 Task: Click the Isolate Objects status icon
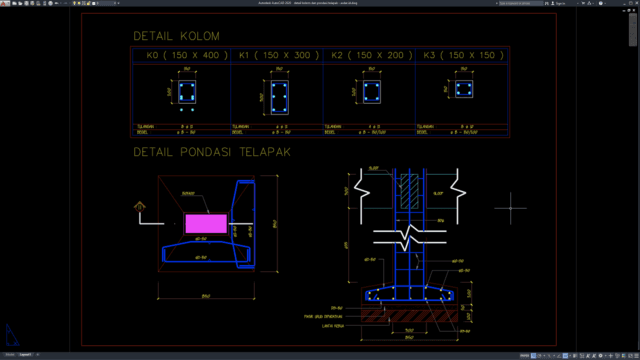[x=618, y=356]
